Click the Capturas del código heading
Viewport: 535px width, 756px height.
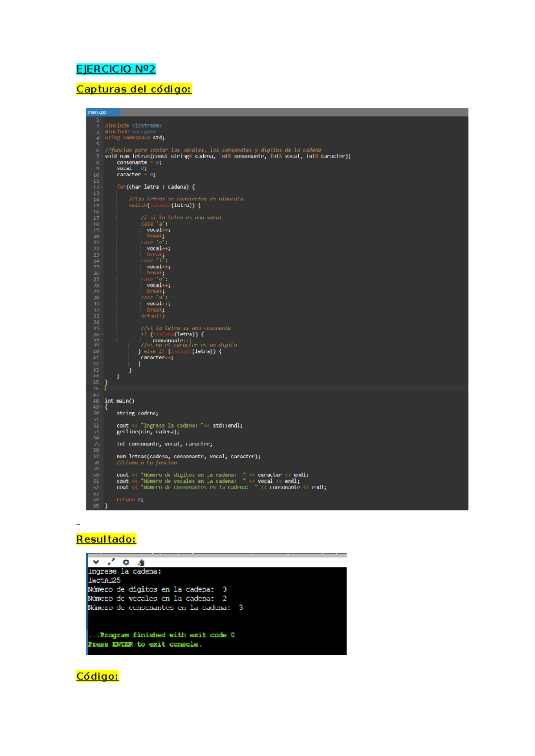134,89
